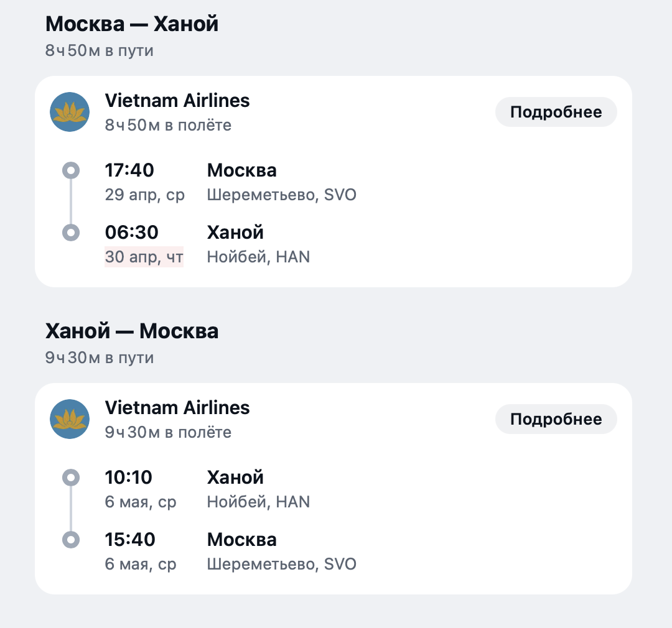Screen dimensions: 672x628
Task: Click the timeline dot beside 17:40 departure
Action: tap(72, 170)
